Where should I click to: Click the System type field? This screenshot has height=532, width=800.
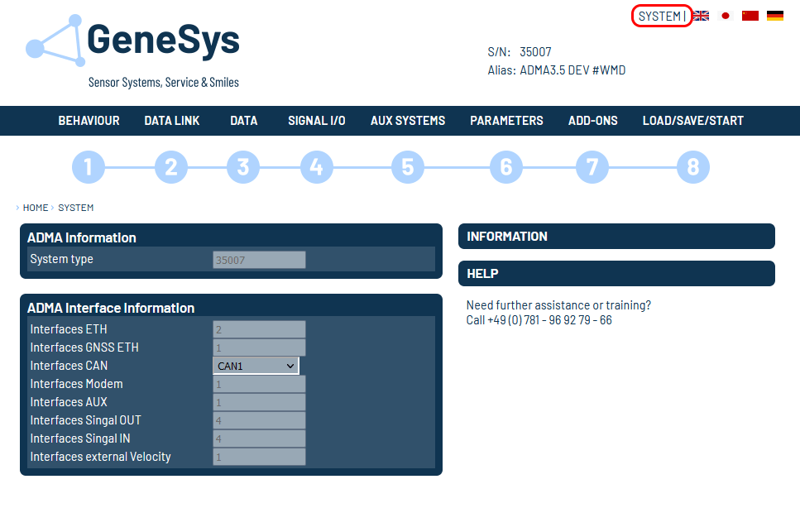coord(259,260)
